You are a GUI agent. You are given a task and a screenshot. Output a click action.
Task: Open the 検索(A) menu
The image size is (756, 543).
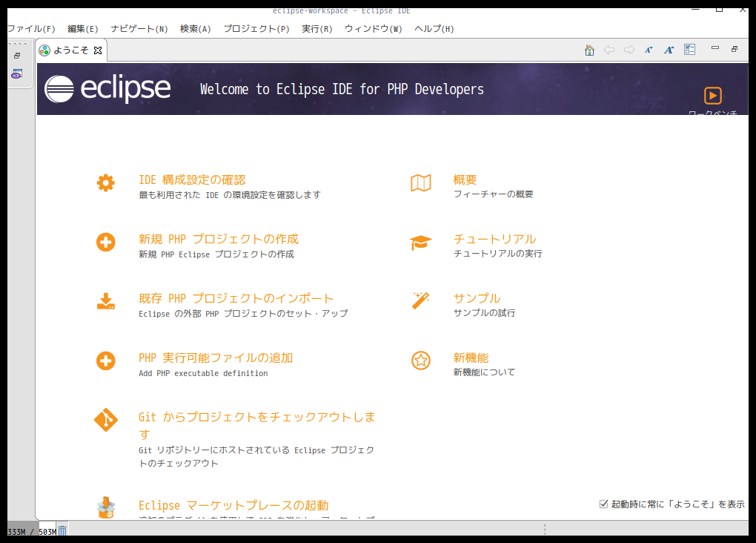pos(196,29)
